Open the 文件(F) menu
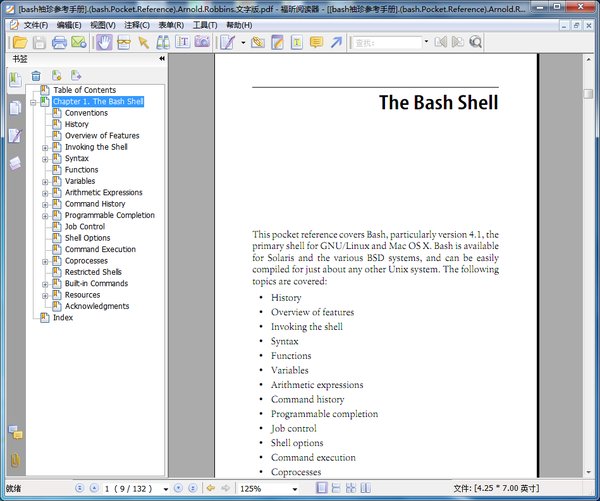Image resolution: width=600 pixels, height=501 pixels. [36, 25]
